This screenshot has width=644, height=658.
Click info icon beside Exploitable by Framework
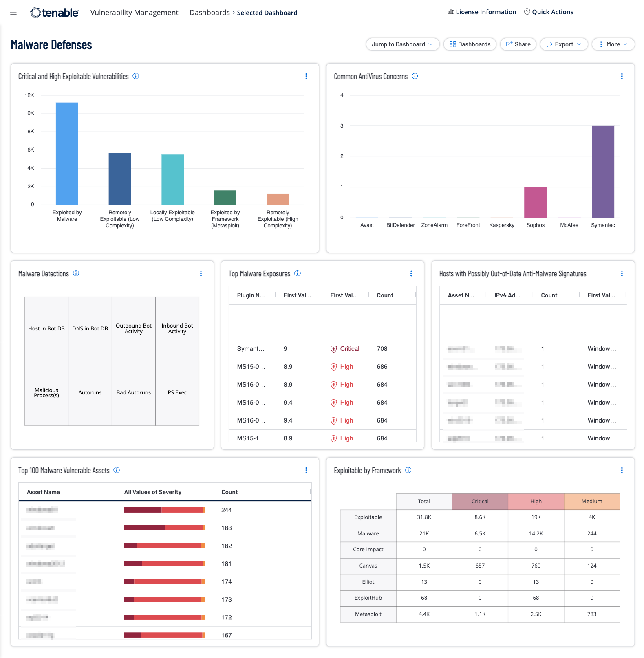coord(408,470)
